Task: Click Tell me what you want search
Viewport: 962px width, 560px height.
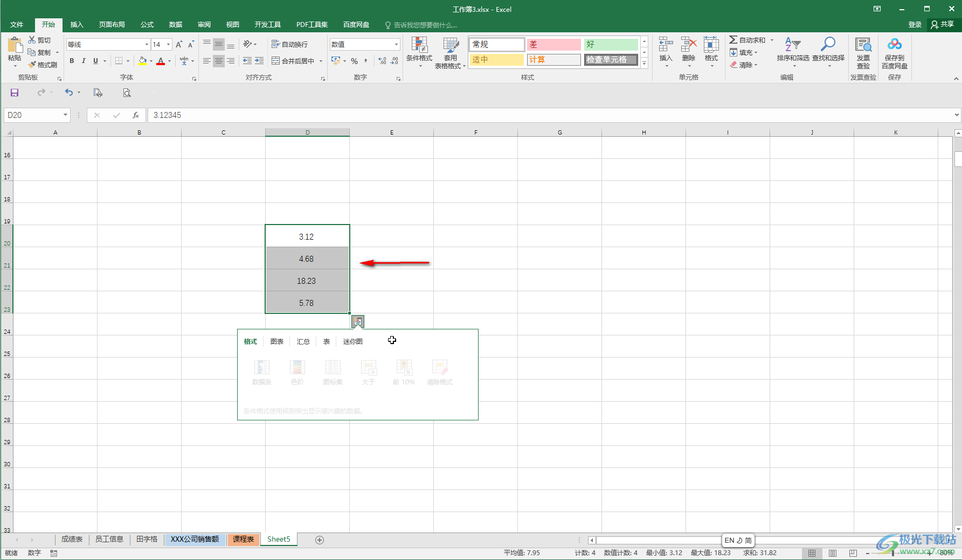Action: [421, 25]
